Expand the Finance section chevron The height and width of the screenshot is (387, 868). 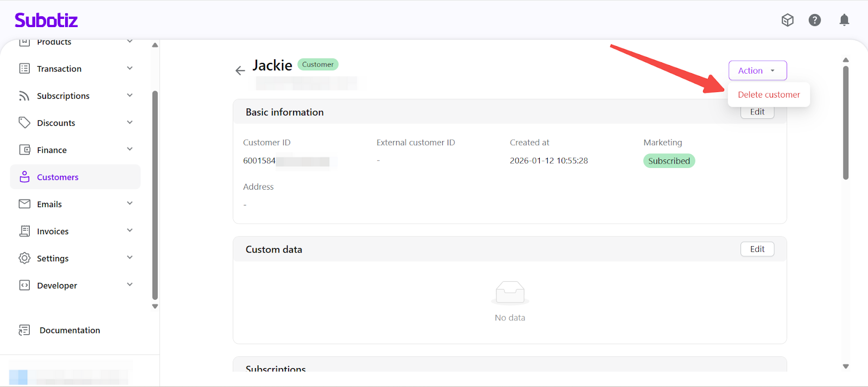130,150
